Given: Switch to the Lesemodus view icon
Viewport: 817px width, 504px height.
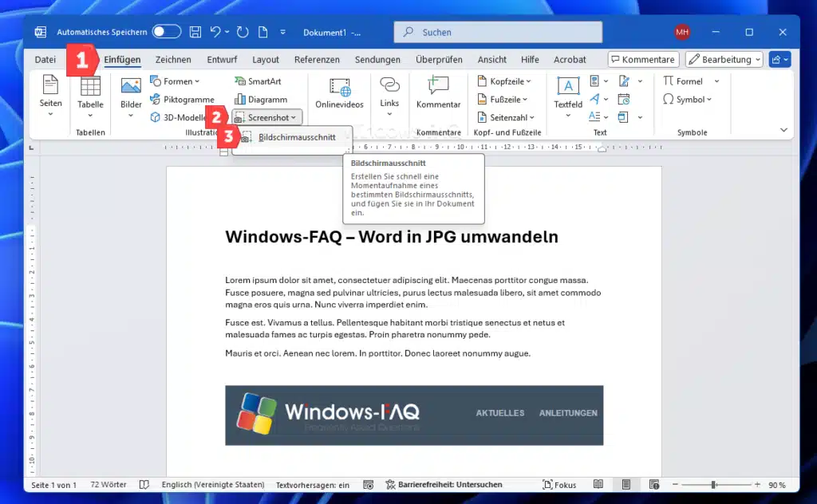Looking at the screenshot, I should [x=598, y=485].
